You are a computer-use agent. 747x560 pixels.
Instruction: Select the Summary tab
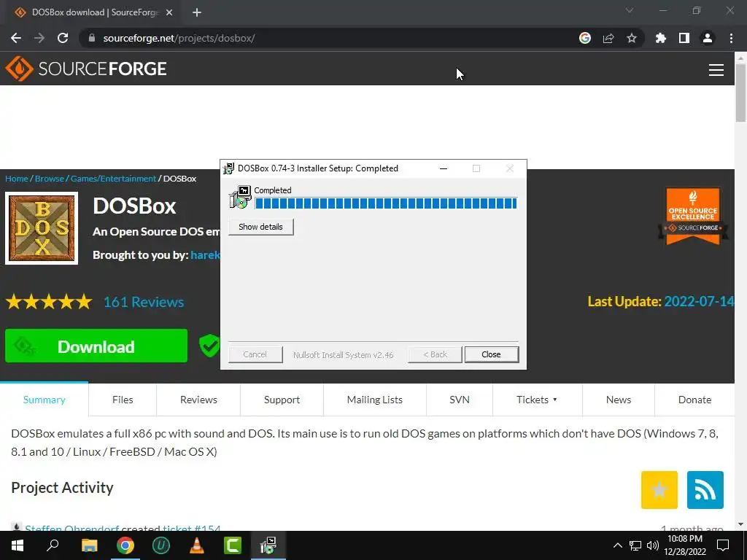tap(44, 400)
